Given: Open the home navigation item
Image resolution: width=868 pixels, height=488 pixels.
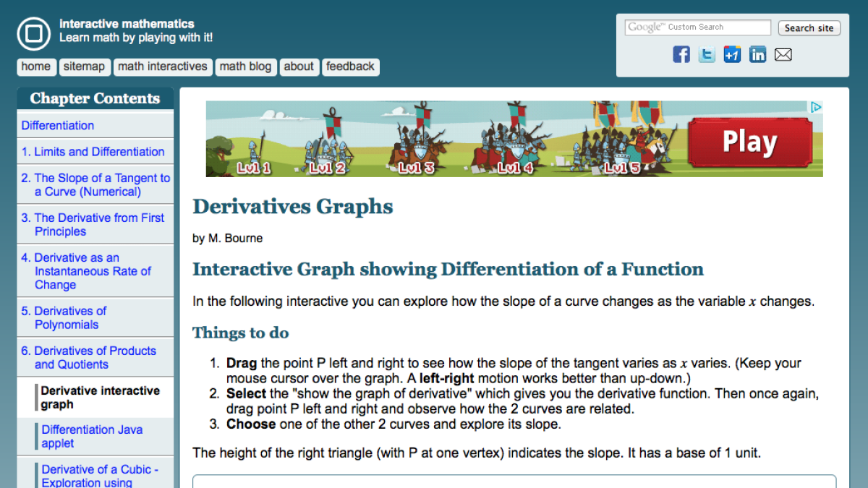Looking at the screenshot, I should (x=36, y=67).
